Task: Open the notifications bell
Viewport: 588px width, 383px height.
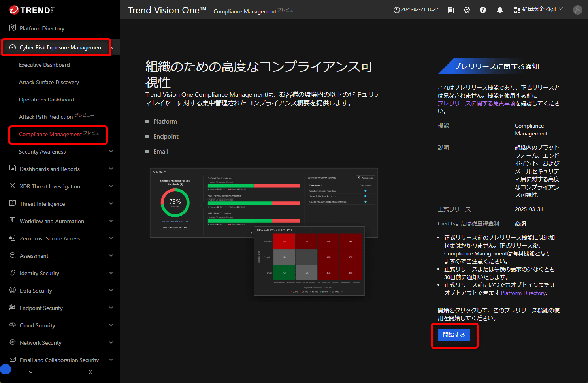Action: pyautogui.click(x=499, y=10)
